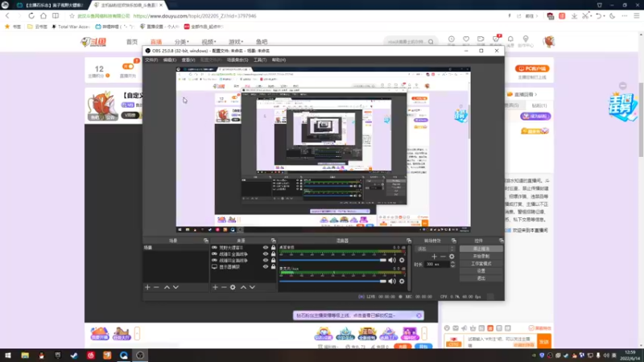Click the browser home icon

pos(43,16)
